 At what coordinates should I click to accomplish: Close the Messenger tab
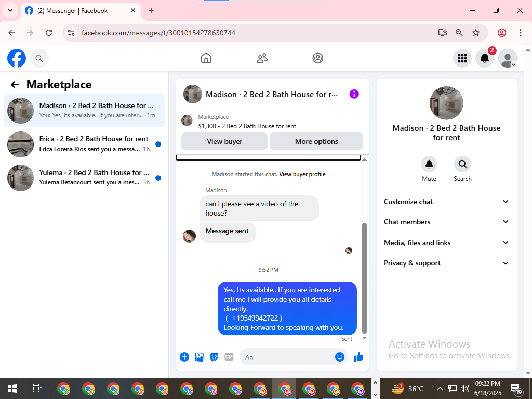(133, 10)
